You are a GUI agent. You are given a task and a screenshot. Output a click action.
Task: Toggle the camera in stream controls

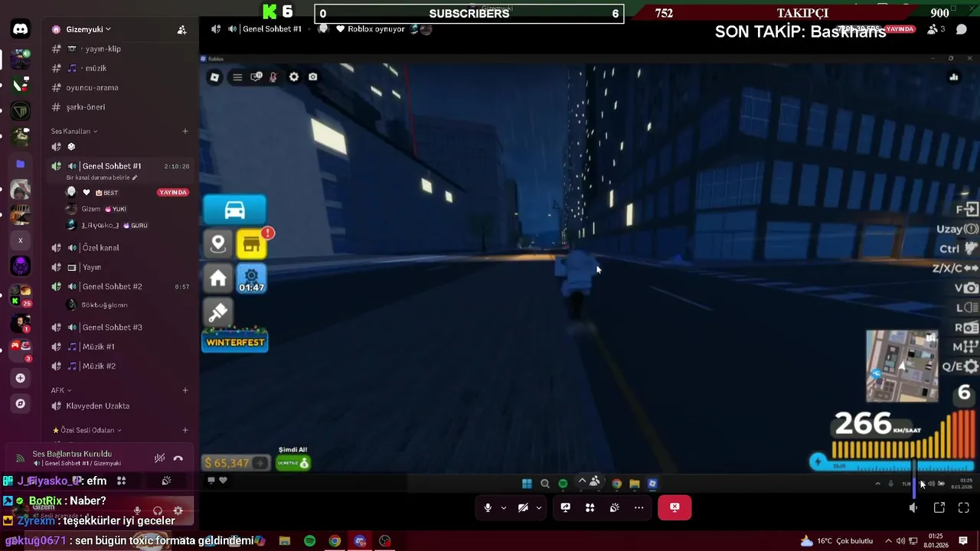(523, 507)
